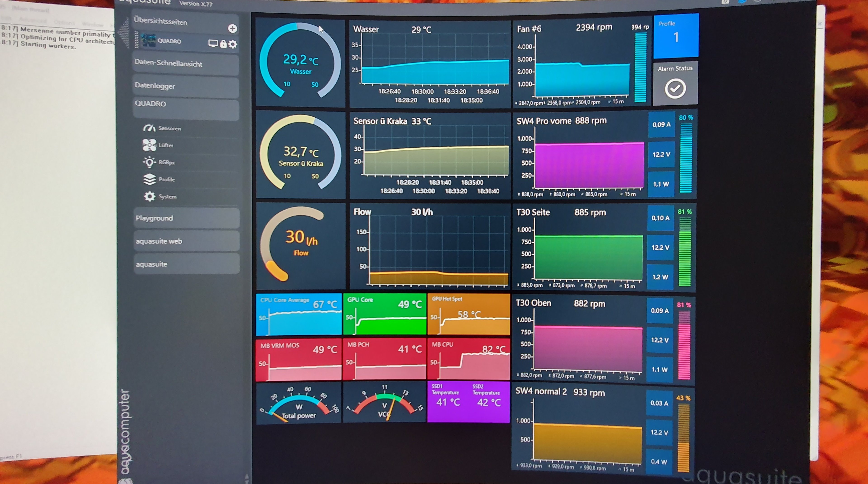Open the System gear entry

point(149,196)
